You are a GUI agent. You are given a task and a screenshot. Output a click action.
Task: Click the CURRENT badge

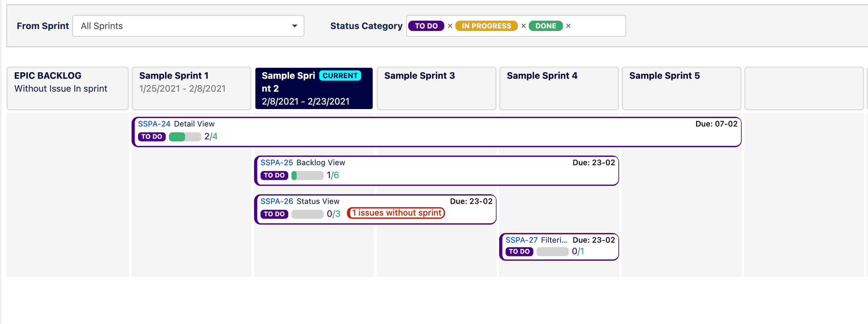point(340,76)
